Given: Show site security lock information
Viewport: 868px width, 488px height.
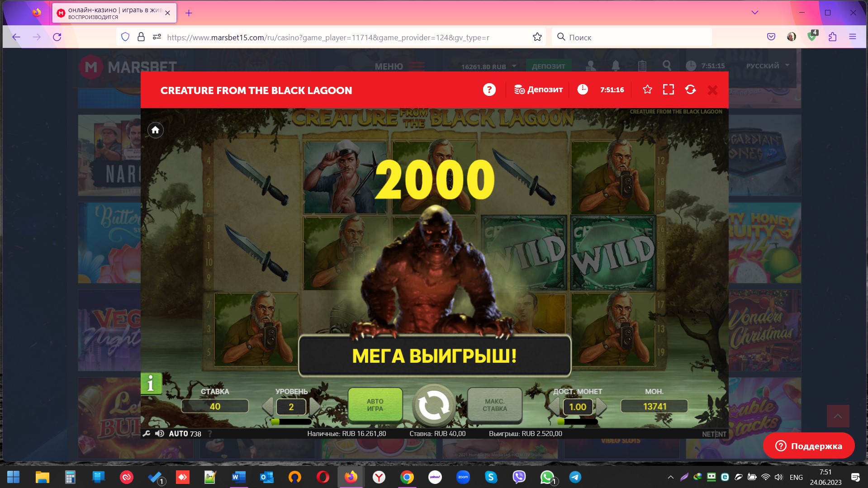Looking at the screenshot, I should 141,37.
